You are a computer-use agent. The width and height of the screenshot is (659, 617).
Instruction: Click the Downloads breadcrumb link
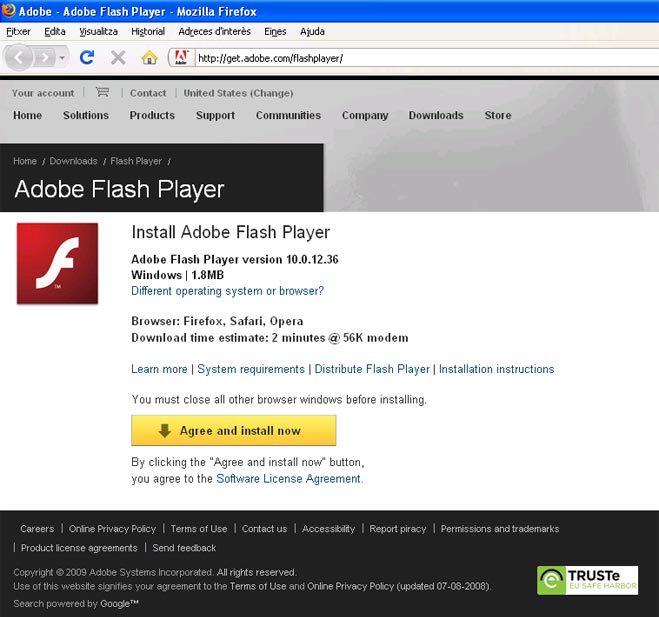(74, 161)
